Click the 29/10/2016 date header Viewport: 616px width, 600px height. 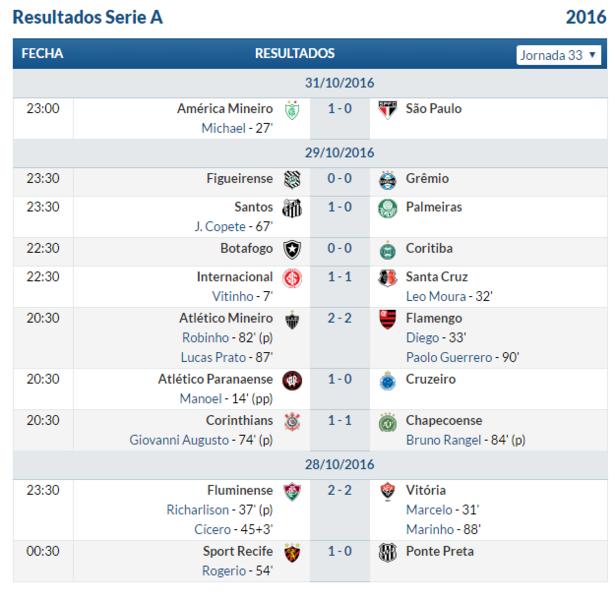[x=339, y=153]
